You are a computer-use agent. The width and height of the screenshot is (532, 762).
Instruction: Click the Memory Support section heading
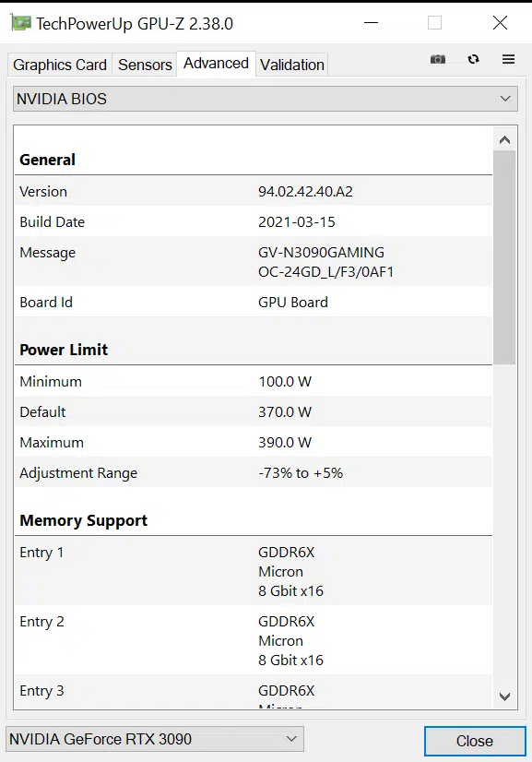pyautogui.click(x=83, y=521)
